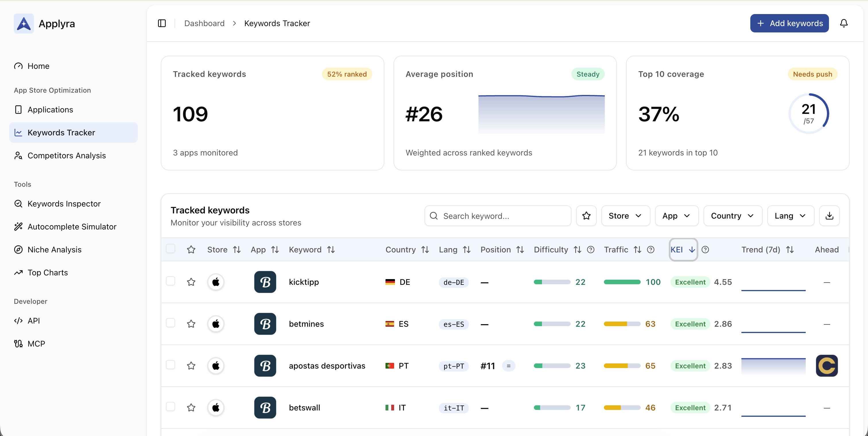Select Keywords Tracker in sidebar
The width and height of the screenshot is (868, 436).
tap(73, 132)
